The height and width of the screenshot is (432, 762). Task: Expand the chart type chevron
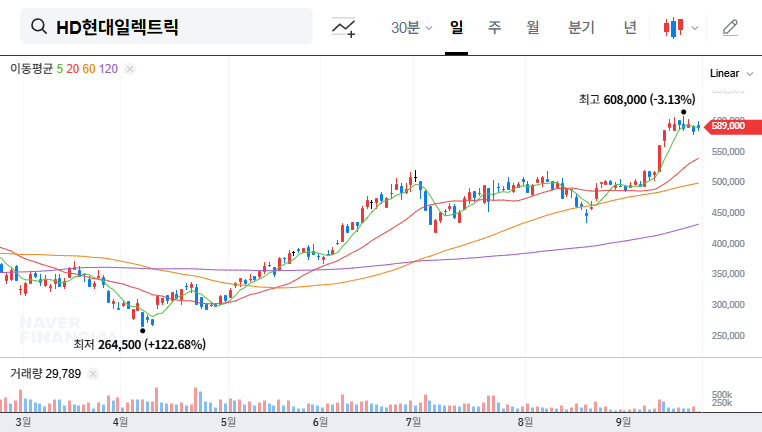click(695, 28)
